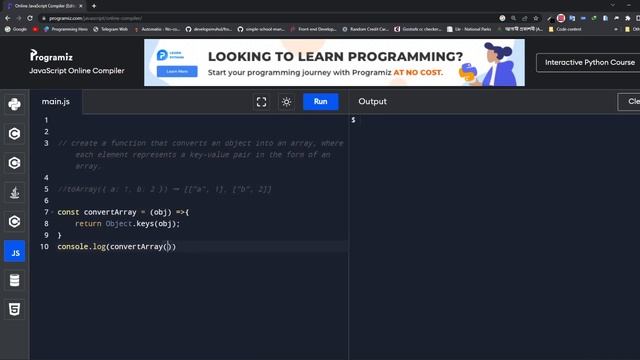This screenshot has width=640, height=360.
Task: Open the Random Credit Card bookmark
Action: [365, 29]
